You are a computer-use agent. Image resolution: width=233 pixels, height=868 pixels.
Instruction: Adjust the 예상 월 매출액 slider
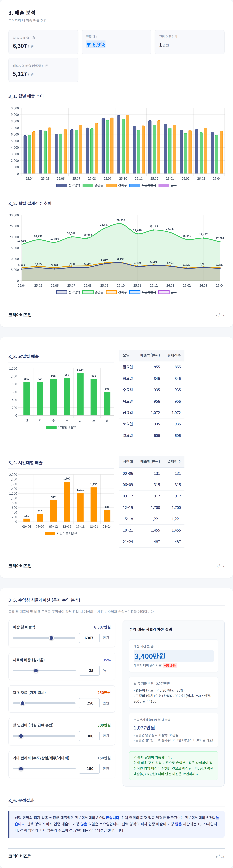pyautogui.click(x=44, y=638)
